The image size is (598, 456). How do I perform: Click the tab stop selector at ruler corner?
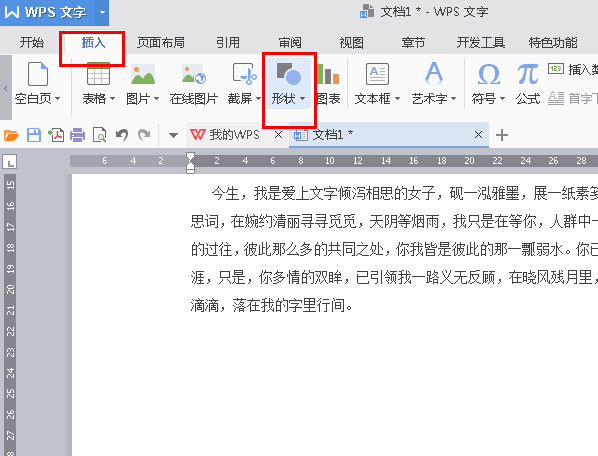point(10,162)
